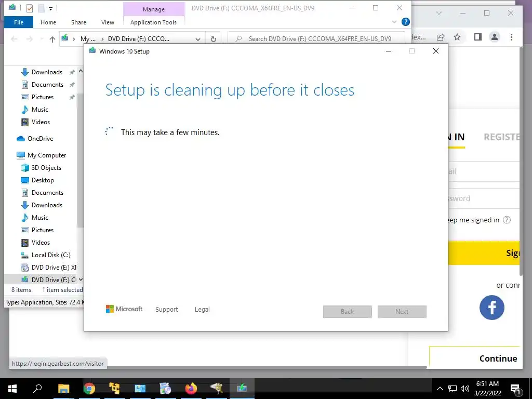Click the Back navigation arrow in Explorer
Image resolution: width=532 pixels, height=399 pixels.
[14, 39]
